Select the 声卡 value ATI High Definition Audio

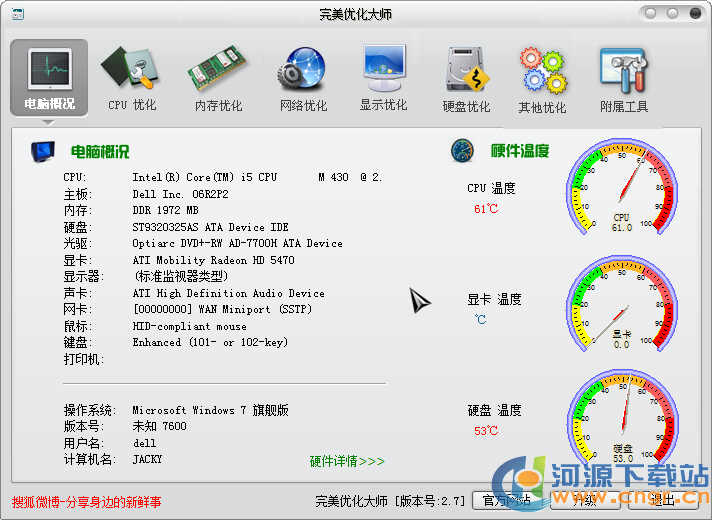pos(228,293)
